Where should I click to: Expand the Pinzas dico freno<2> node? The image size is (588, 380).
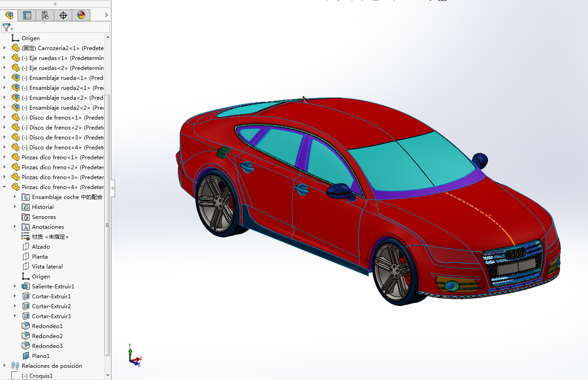tap(5, 167)
